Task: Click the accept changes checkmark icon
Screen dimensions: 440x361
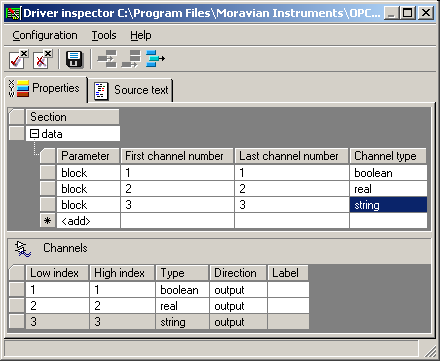Action: pyautogui.click(x=18, y=59)
